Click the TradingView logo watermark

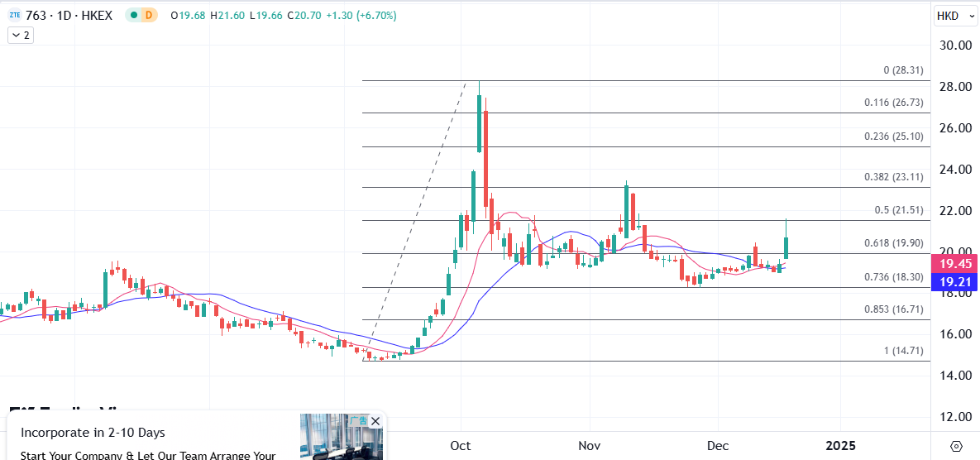[74, 410]
